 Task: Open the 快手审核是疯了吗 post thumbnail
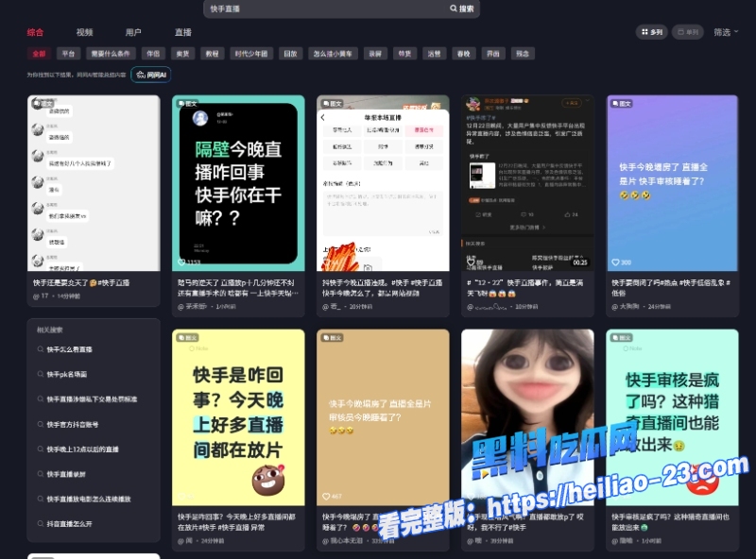672,417
